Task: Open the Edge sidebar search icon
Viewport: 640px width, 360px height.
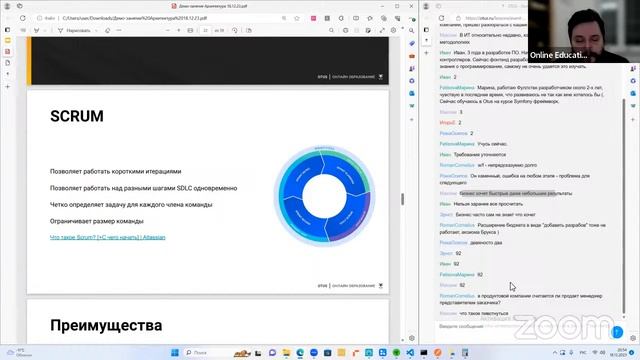Action: [412, 31]
